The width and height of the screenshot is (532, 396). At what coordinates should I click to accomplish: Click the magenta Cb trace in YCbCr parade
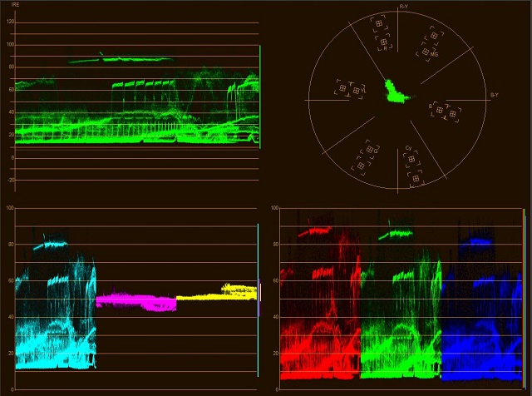point(135,300)
